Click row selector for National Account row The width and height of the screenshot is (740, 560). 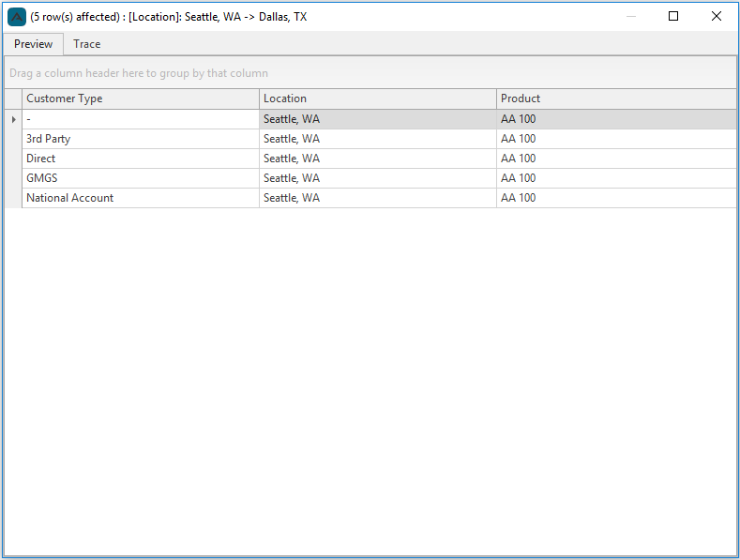[14, 198]
